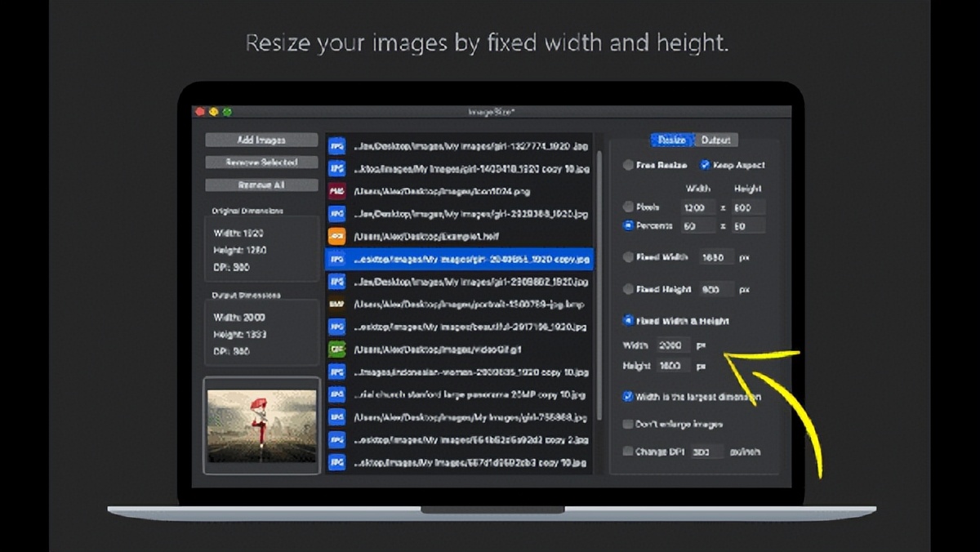The width and height of the screenshot is (980, 552).
Task: Click the Fixed Width pixel input field
Action: click(716, 257)
